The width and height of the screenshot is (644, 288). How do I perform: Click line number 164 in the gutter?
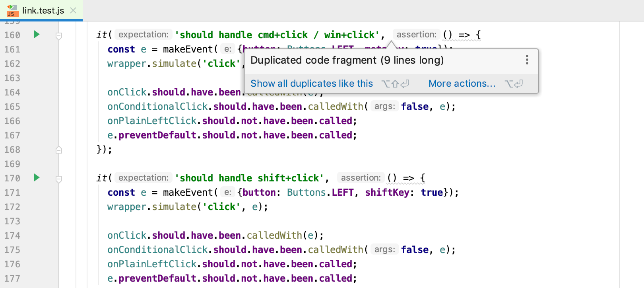[x=12, y=92]
